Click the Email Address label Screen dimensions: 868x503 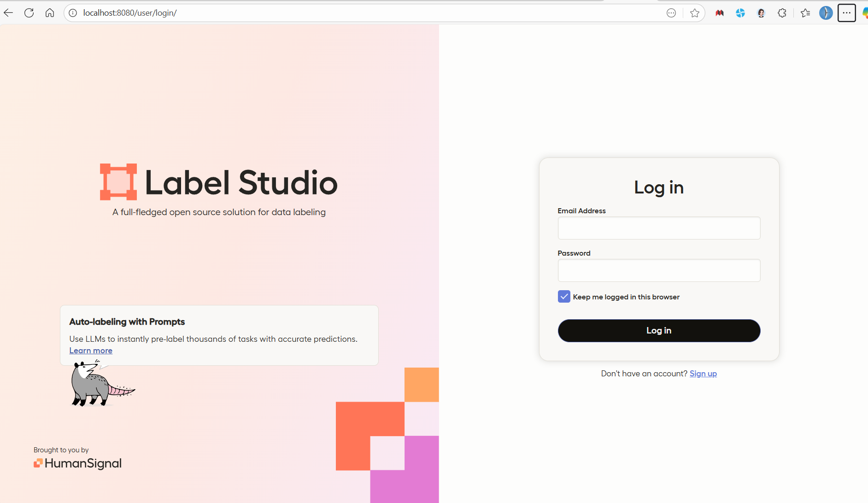[581, 211]
